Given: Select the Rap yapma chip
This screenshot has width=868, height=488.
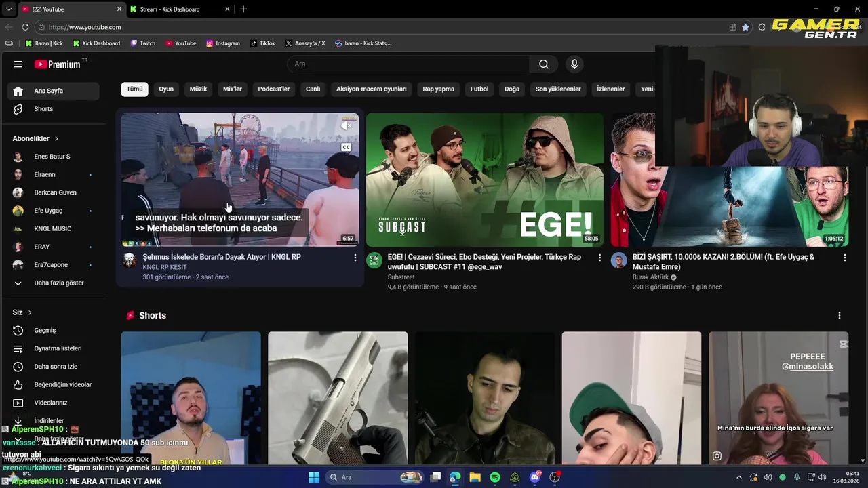Looking at the screenshot, I should pos(439,89).
